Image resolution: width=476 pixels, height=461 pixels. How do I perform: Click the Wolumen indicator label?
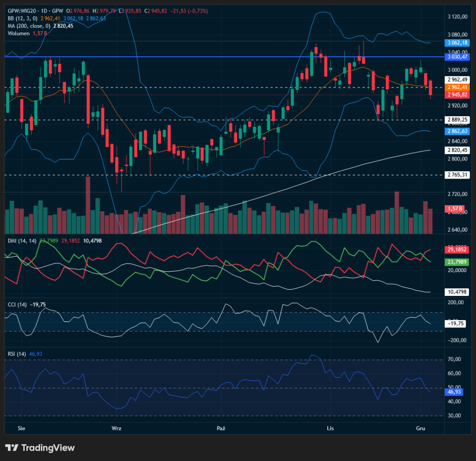click(19, 33)
